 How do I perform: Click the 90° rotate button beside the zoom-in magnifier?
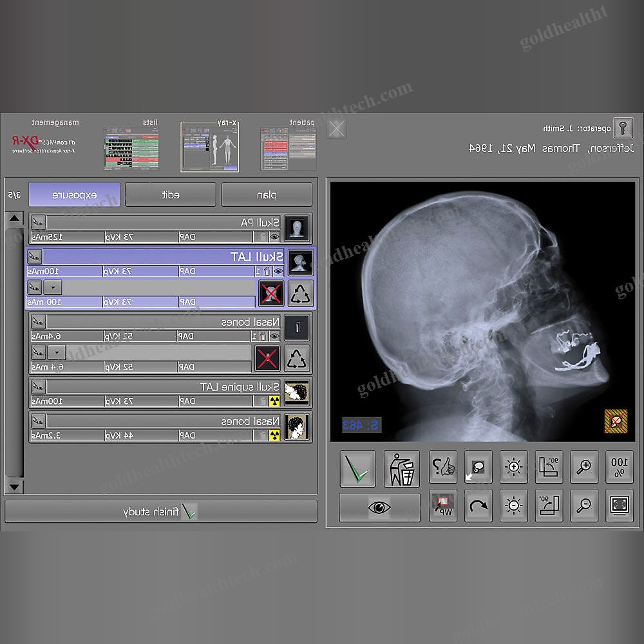(549, 466)
